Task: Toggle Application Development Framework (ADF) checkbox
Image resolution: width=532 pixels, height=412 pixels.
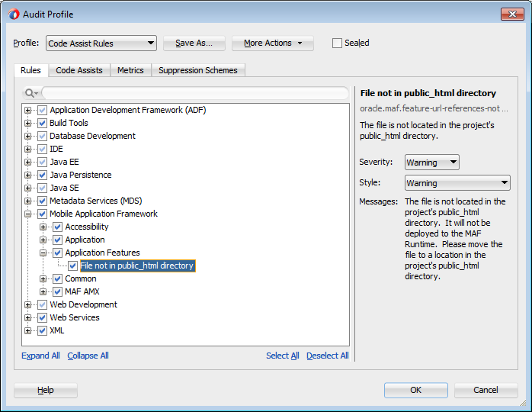Action: pos(42,110)
